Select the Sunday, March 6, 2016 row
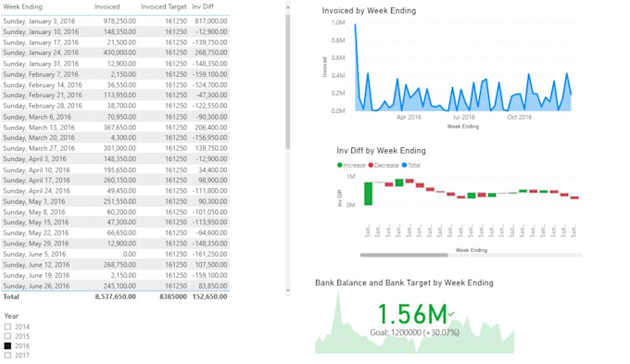This screenshot has width=630, height=364. coord(115,117)
